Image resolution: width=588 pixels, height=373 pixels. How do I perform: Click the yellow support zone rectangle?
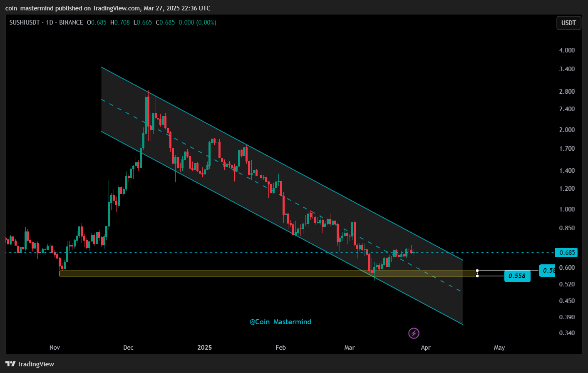tap(268, 274)
